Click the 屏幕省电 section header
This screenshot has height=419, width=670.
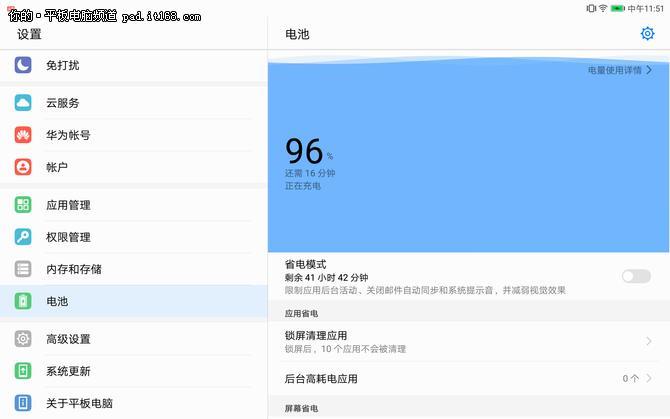301,408
